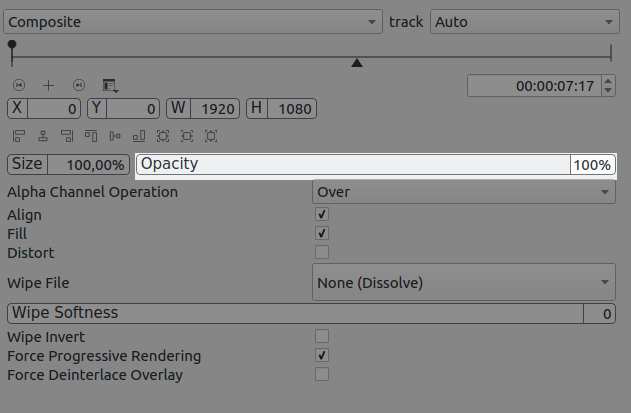
Task: Align to bottom with the sixth alignment icon
Action: (139, 136)
